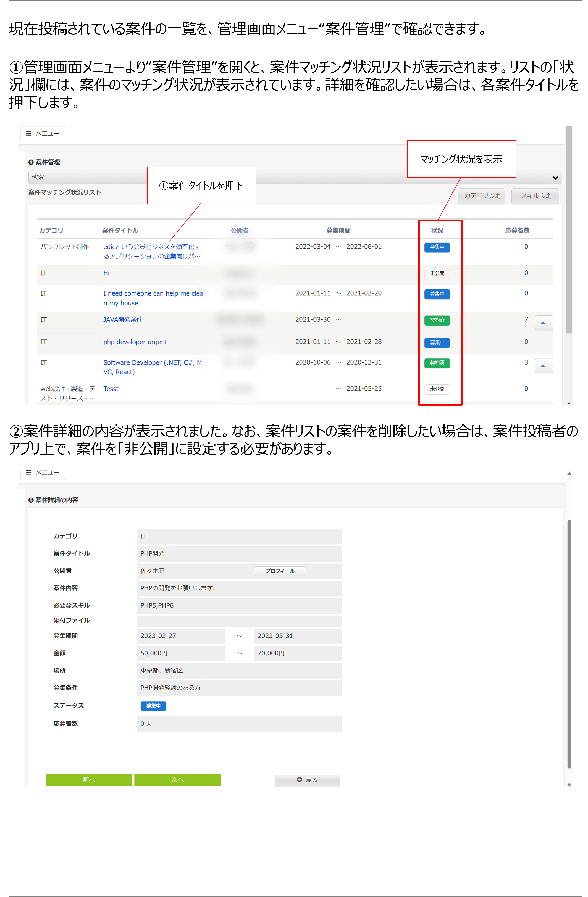Go to next project with 次へ
The width and height of the screenshot is (588, 897).
click(x=178, y=780)
